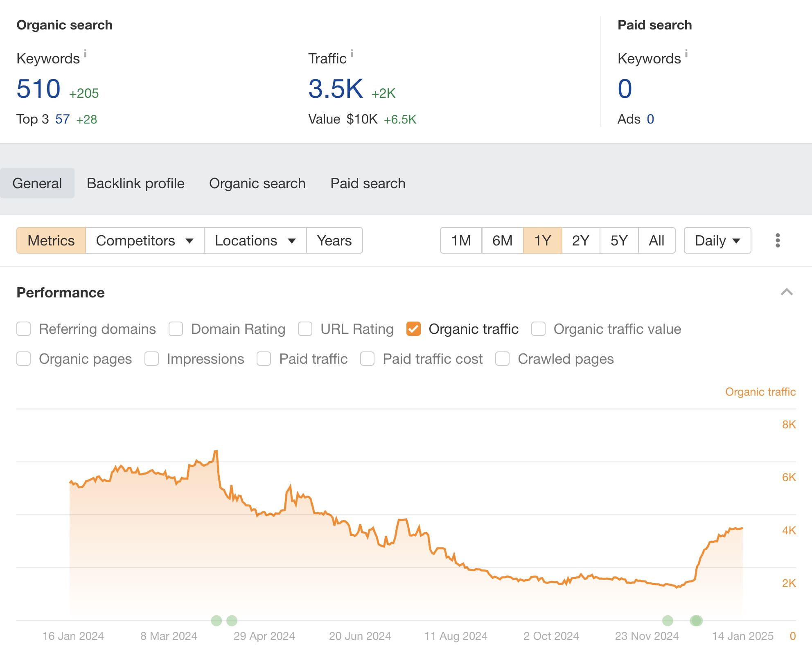Viewport: 812px width, 655px height.
Task: Click the Years view button
Action: [x=334, y=241]
